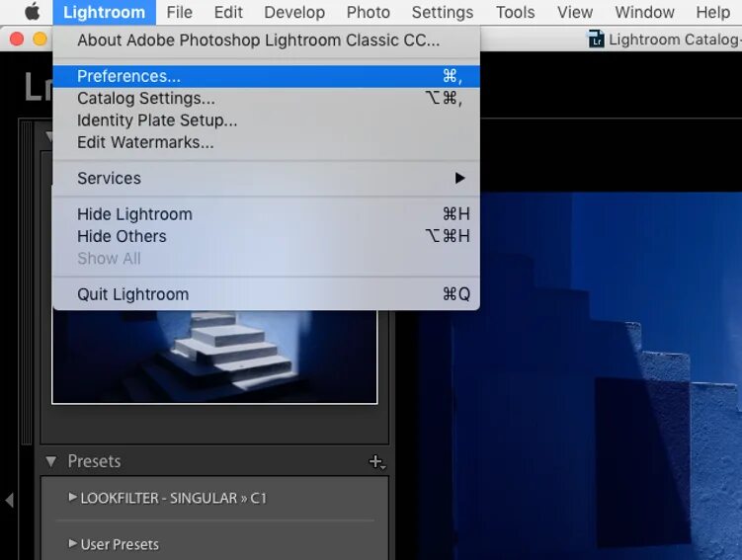The height and width of the screenshot is (560, 742).
Task: Click the Presets panel header label
Action: [x=94, y=461]
